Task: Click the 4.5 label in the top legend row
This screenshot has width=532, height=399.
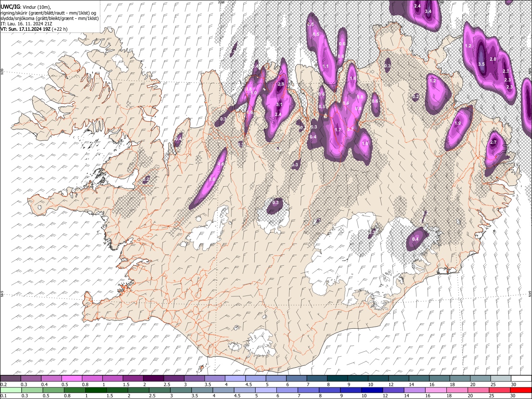Action: [x=249, y=384]
